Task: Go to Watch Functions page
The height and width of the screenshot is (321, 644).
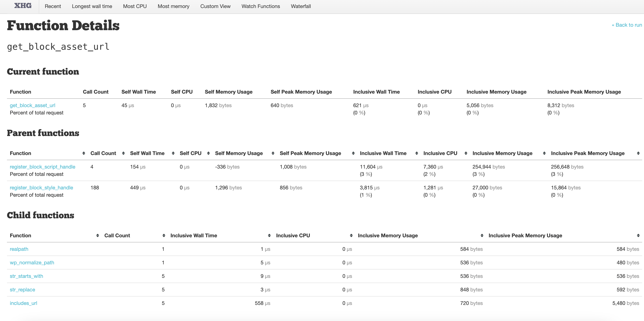Action: coord(261,6)
